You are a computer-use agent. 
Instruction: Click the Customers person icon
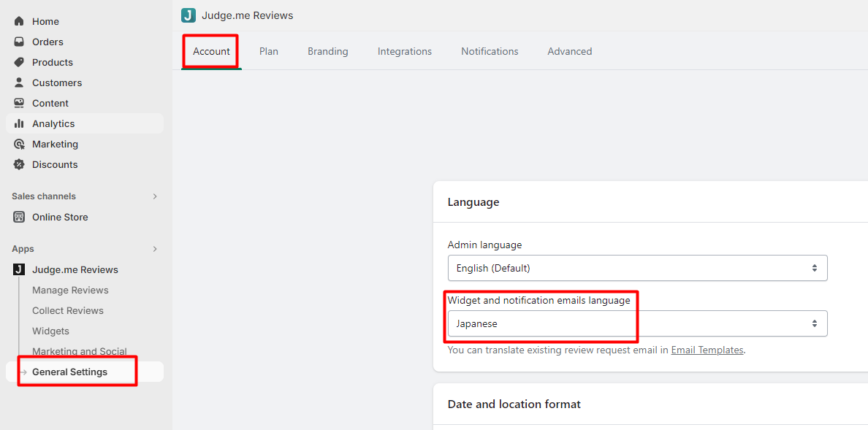19,82
